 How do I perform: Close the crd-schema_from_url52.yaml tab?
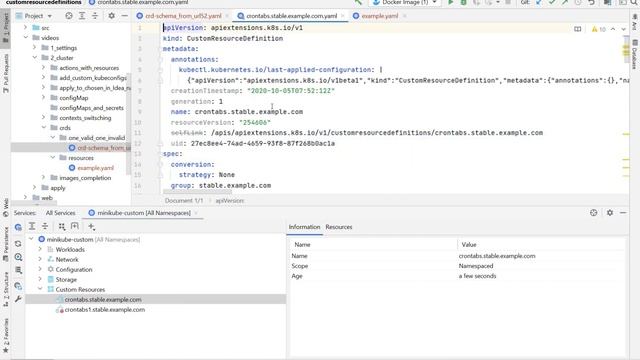point(228,16)
